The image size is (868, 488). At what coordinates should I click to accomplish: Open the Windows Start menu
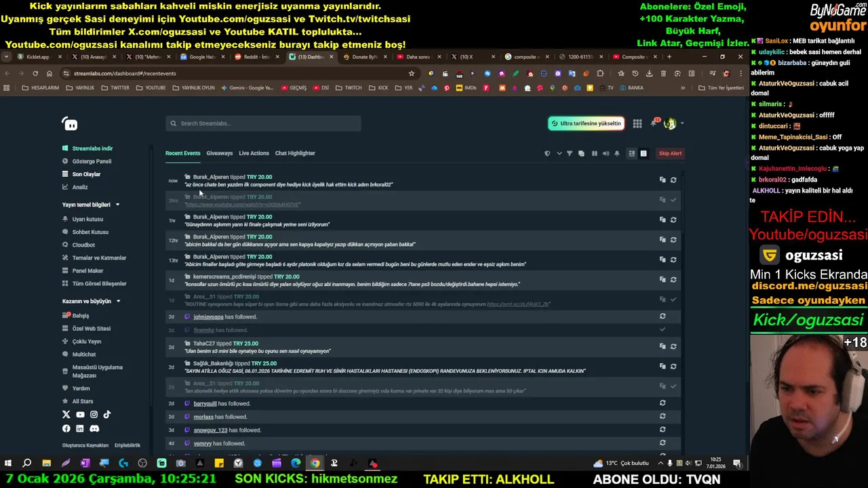coord(8,464)
